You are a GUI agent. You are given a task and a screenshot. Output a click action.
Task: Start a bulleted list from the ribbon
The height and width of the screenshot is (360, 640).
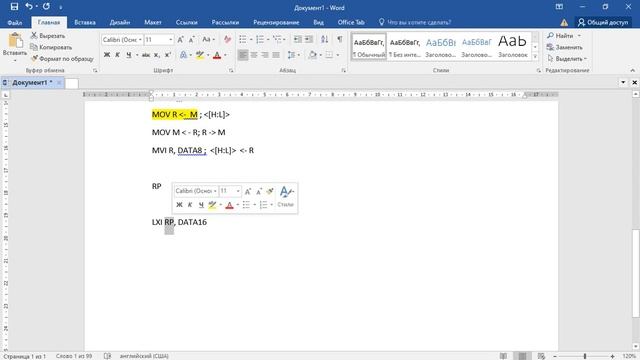[243, 40]
